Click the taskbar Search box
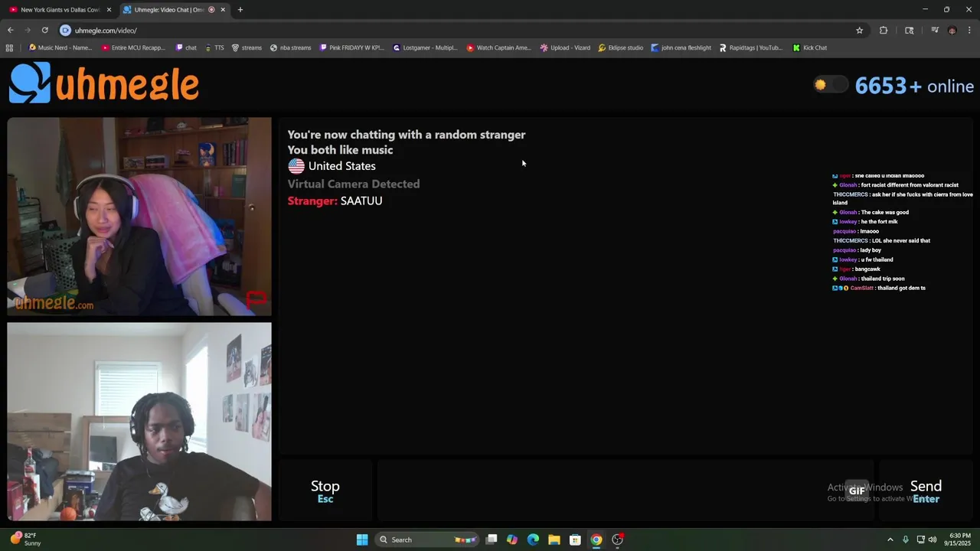The image size is (980, 551). (428, 540)
